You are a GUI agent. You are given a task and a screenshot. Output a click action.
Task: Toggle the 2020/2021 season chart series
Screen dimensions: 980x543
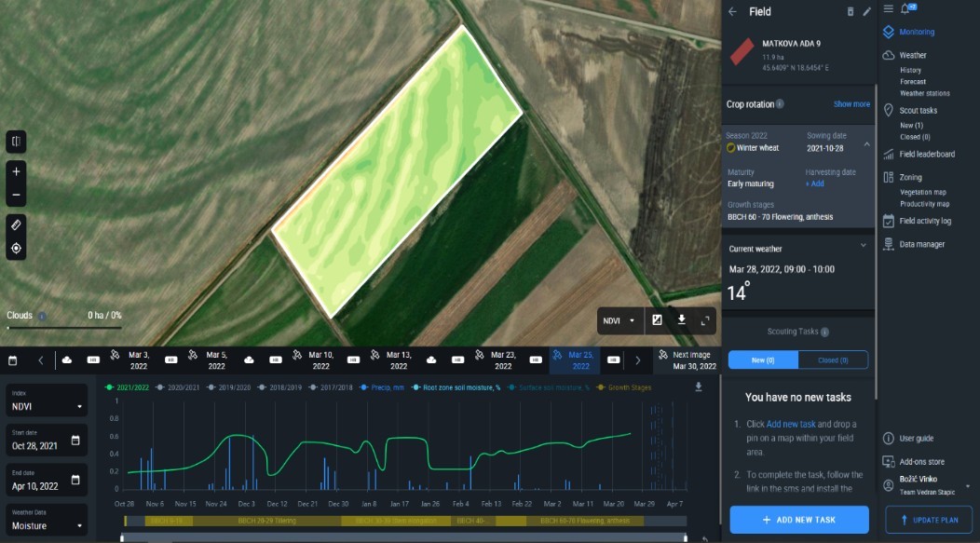point(181,387)
